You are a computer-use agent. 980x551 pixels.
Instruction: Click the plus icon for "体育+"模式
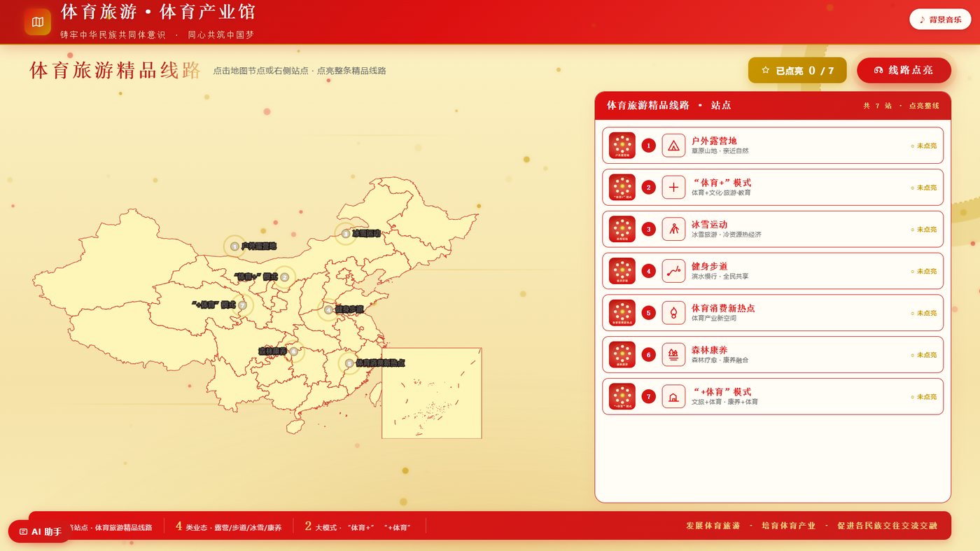[x=673, y=187]
